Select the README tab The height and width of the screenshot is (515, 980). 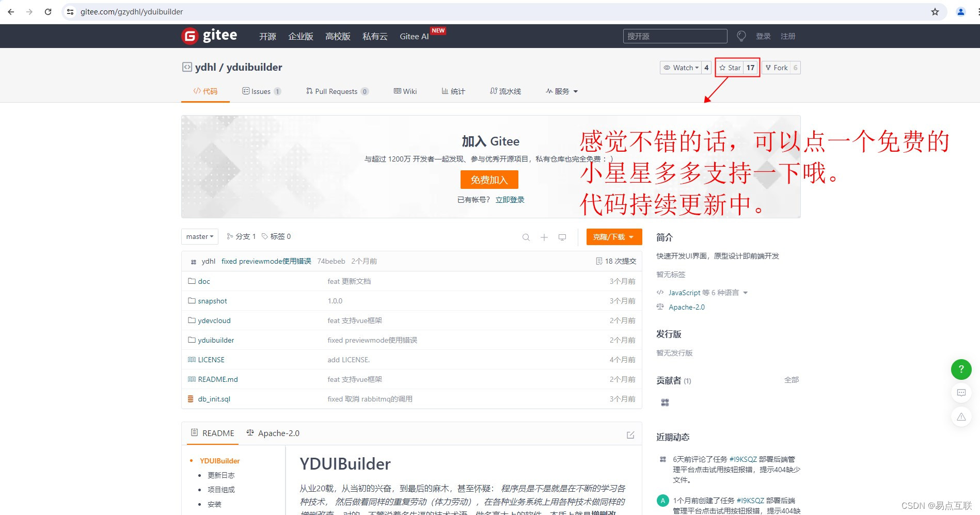point(212,433)
